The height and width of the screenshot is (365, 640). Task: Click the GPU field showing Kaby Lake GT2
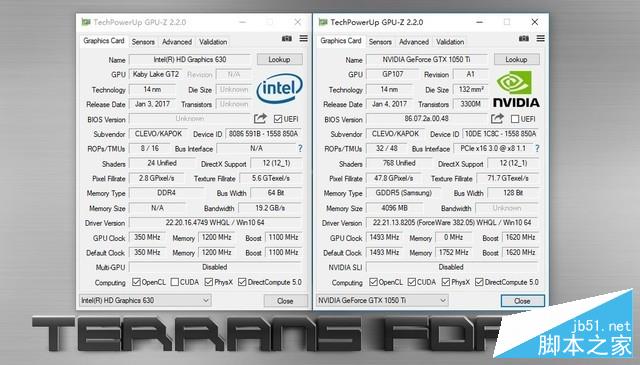[x=156, y=74]
